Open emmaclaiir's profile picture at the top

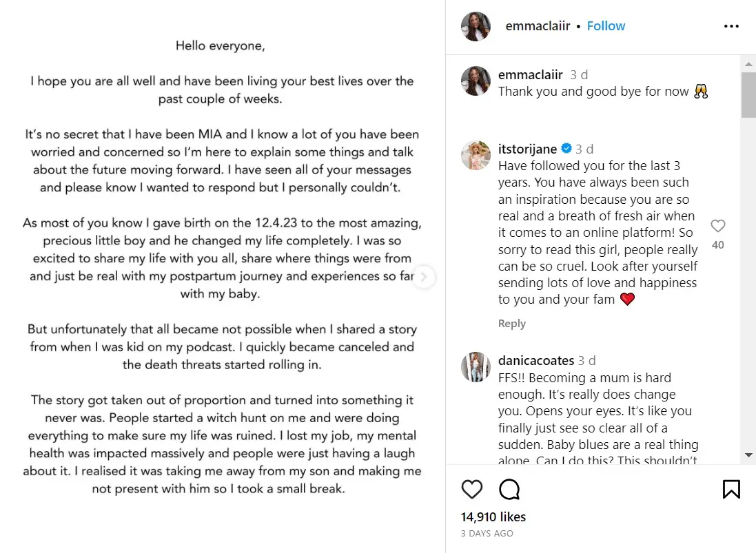(x=476, y=25)
